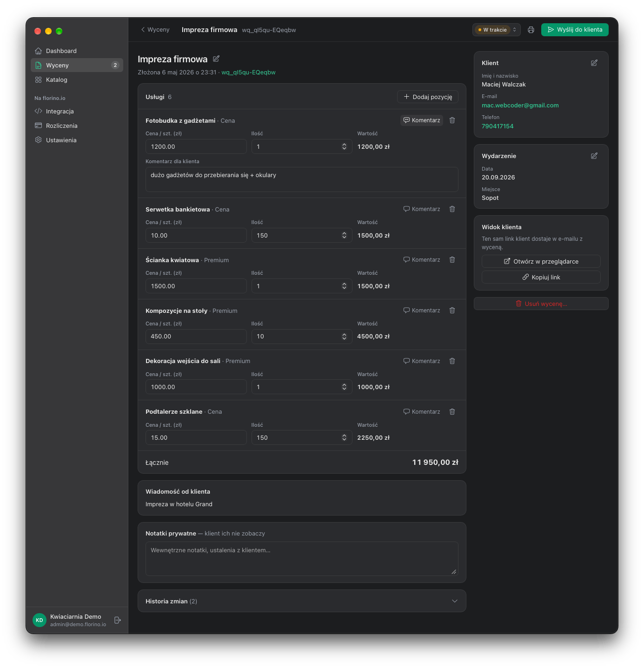Open the mac.webcoder@gmail.com email link

[x=520, y=106]
